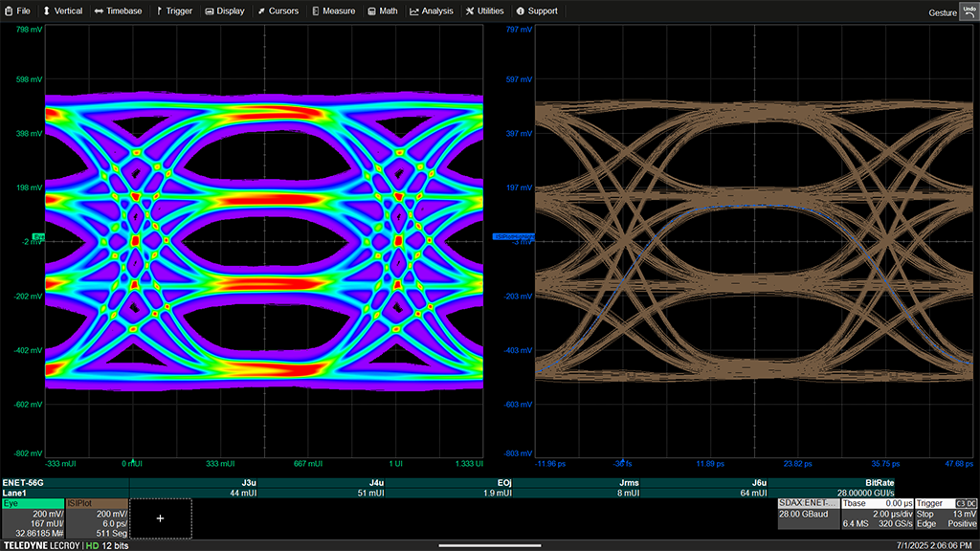
Task: Click the empty plus trace slot
Action: [161, 518]
